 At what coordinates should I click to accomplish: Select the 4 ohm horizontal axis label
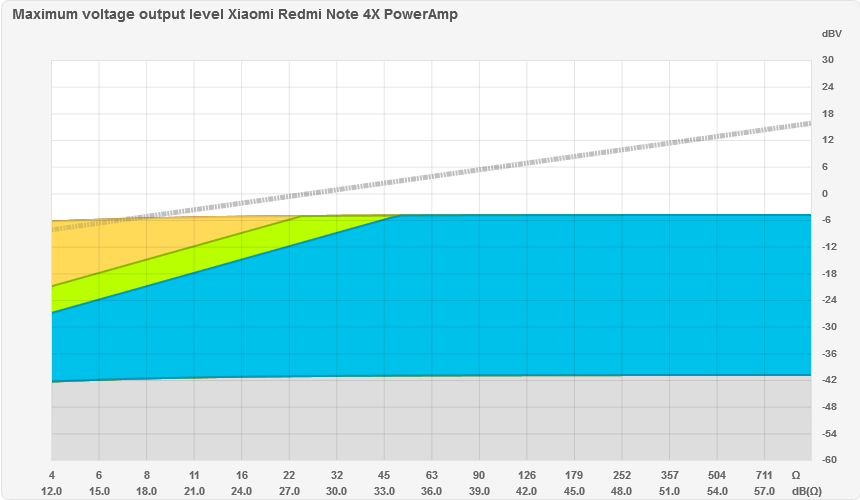click(52, 475)
